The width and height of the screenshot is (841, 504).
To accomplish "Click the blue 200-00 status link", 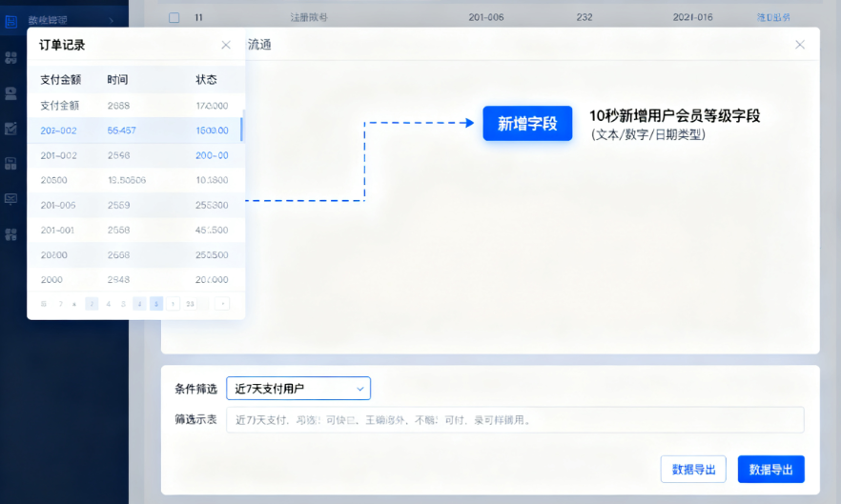I will pyautogui.click(x=212, y=155).
